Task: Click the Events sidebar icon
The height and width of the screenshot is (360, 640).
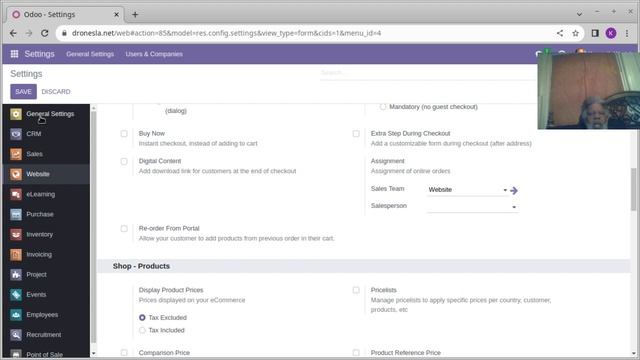Action: point(16,295)
